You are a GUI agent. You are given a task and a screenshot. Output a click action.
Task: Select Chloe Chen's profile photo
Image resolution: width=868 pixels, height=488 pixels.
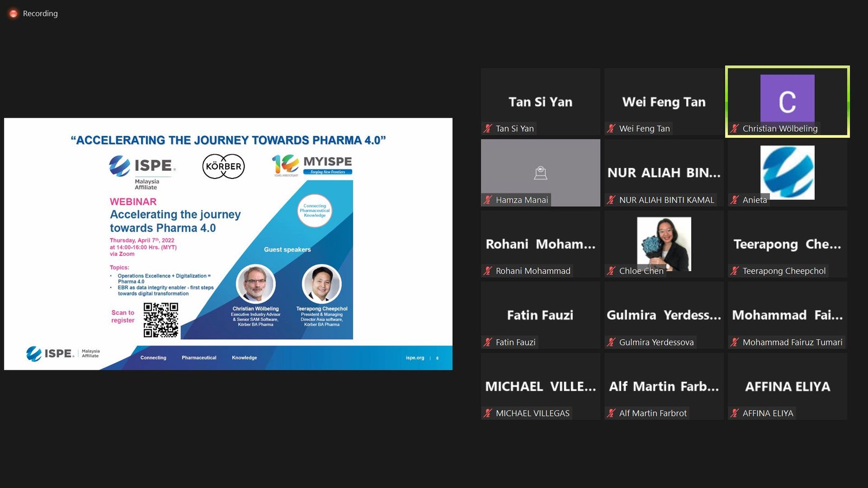664,243
